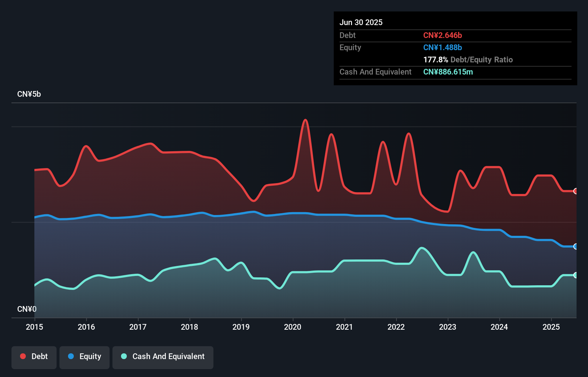The height and width of the screenshot is (377, 588).
Task: Click the red Debt legend dot
Action: 23,356
